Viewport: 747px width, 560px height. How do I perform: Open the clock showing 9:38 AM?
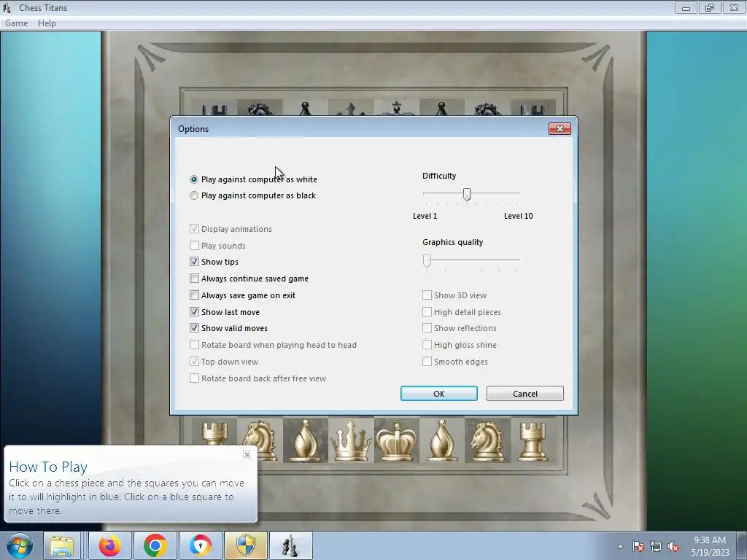[710, 545]
